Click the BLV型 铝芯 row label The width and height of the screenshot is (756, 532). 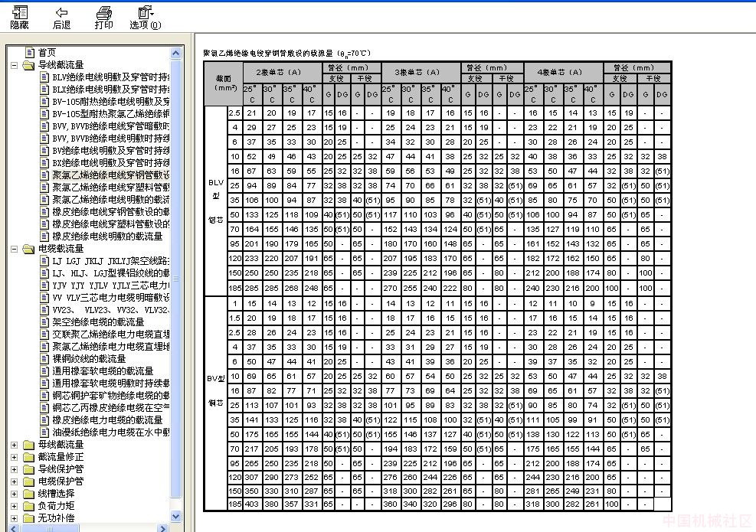216,201
